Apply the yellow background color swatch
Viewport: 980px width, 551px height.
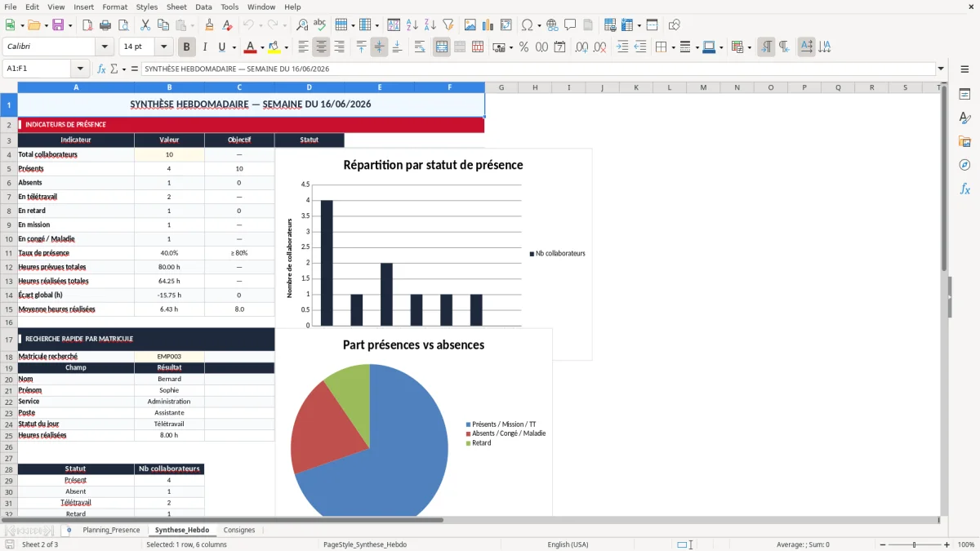click(x=274, y=47)
